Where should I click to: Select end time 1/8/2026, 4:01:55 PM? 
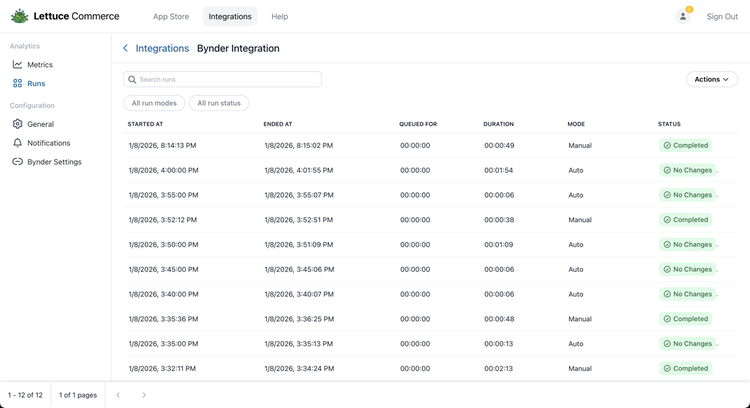[298, 170]
